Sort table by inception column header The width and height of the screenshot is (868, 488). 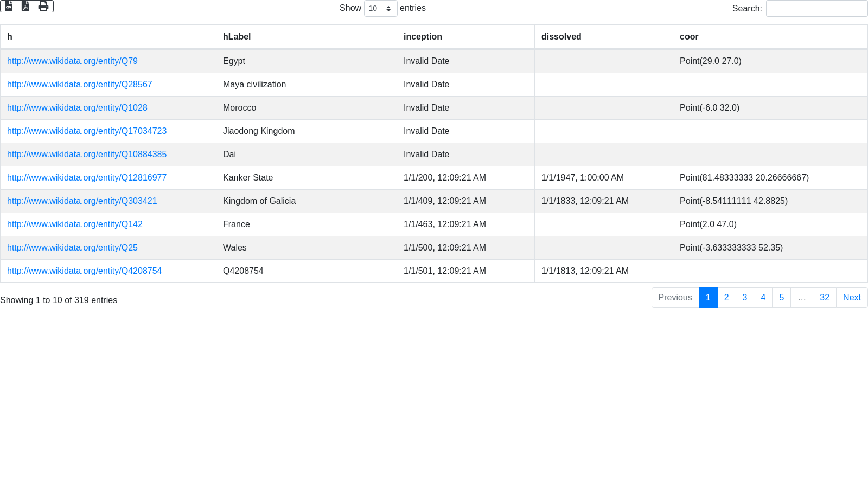465,37
